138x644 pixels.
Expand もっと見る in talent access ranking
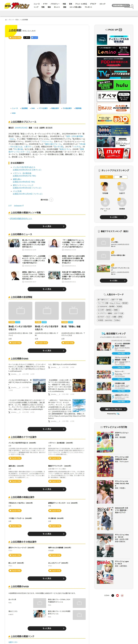[113, 217]
